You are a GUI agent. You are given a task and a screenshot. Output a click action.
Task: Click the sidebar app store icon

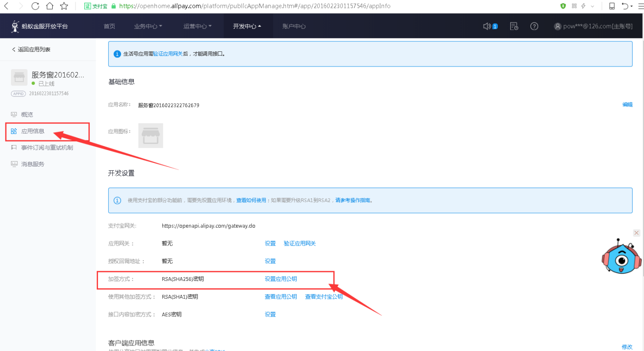point(19,78)
